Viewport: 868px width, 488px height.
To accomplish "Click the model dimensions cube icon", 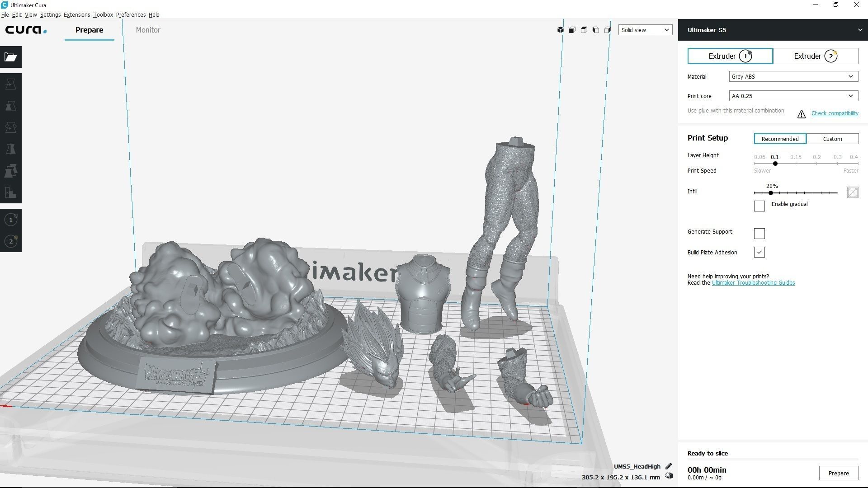I will point(669,476).
